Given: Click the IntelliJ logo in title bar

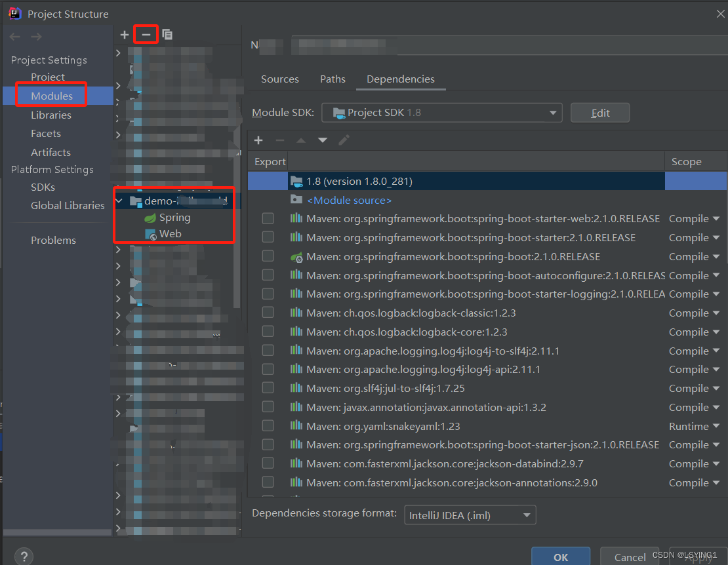Looking at the screenshot, I should 15,14.
